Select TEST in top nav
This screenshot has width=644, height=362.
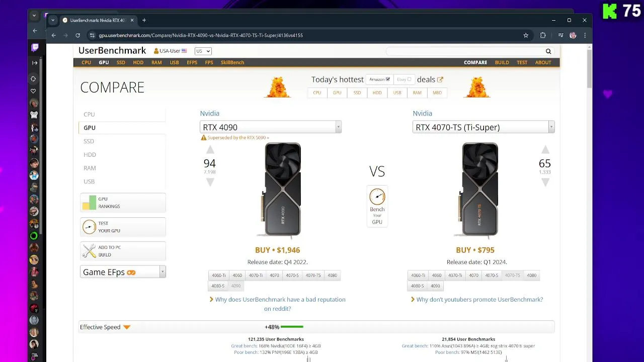[522, 62]
